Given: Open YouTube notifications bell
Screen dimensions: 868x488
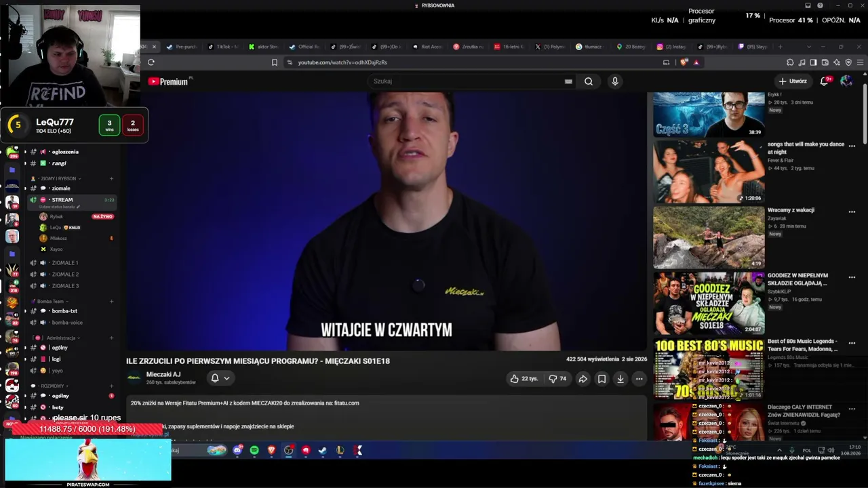Looking at the screenshot, I should pos(825,81).
